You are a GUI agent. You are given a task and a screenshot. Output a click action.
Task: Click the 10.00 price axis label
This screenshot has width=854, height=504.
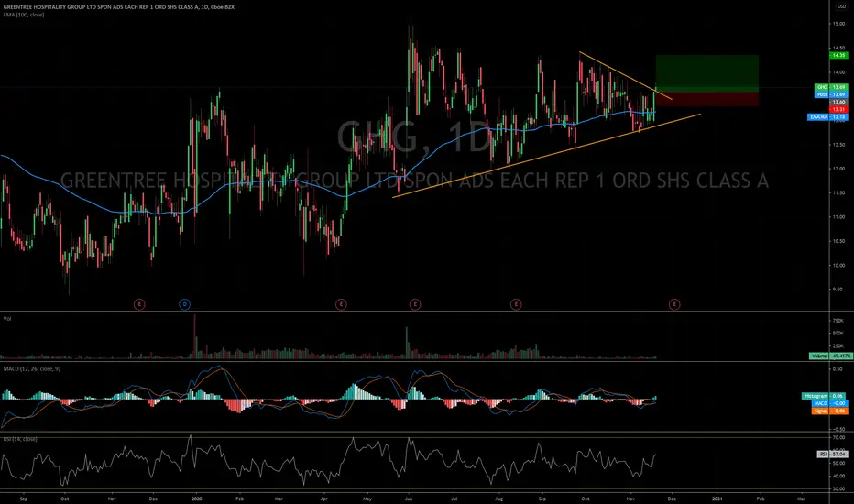click(x=838, y=266)
